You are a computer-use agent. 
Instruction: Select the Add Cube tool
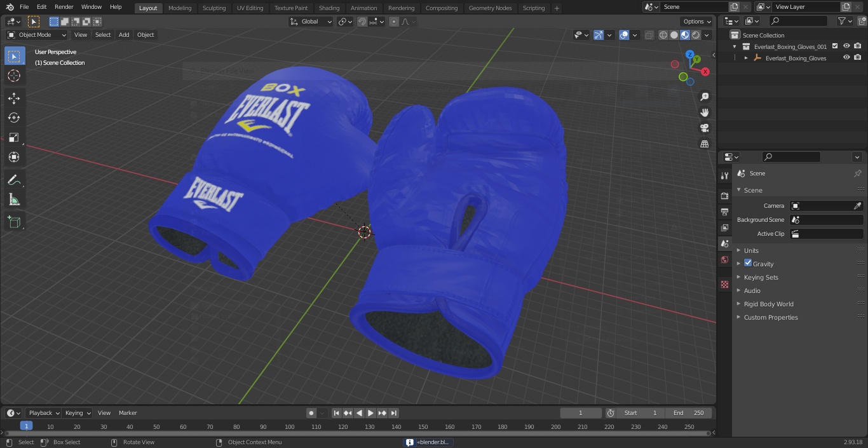[x=14, y=222]
